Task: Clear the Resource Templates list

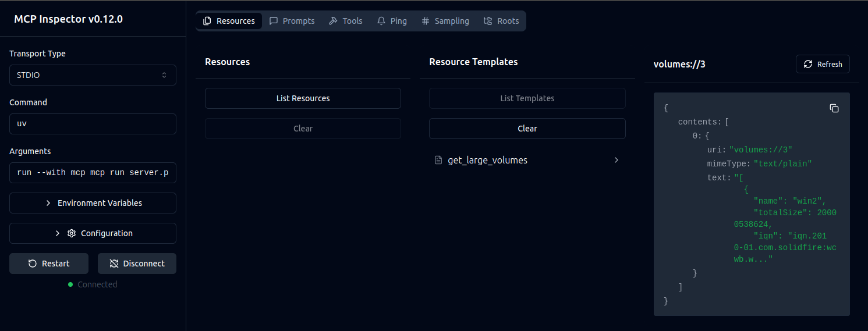Action: [527, 129]
